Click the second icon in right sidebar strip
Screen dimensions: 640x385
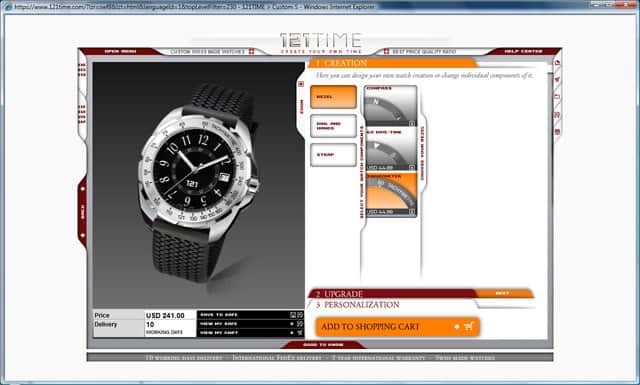pos(557,80)
